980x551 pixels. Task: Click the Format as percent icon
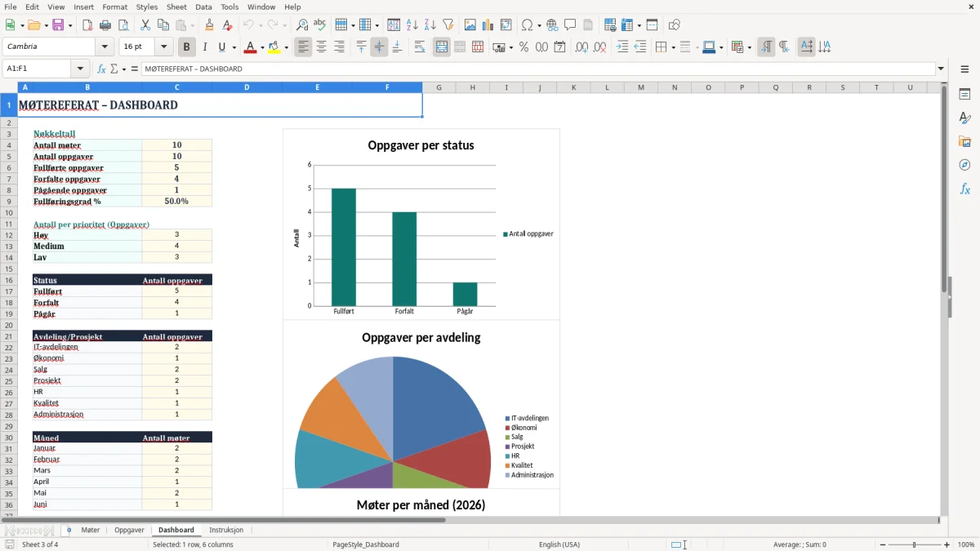pos(524,47)
